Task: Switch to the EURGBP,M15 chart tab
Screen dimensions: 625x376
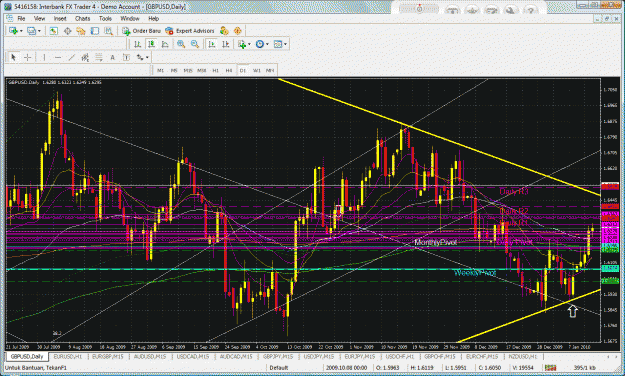Action: (108, 356)
